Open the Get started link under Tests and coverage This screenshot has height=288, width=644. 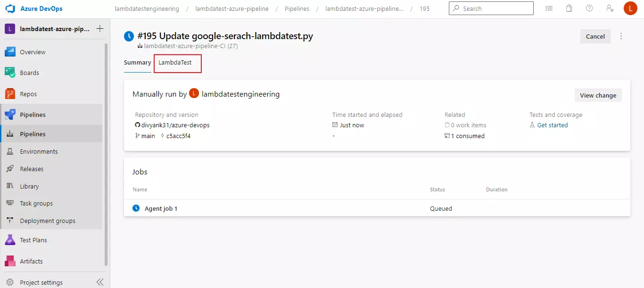pos(553,125)
